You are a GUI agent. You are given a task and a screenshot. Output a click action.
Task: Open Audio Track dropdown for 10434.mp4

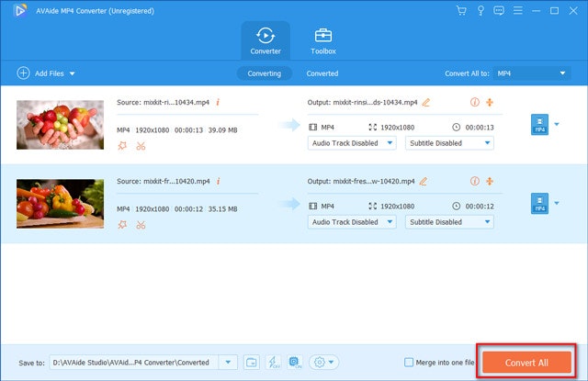tap(352, 143)
